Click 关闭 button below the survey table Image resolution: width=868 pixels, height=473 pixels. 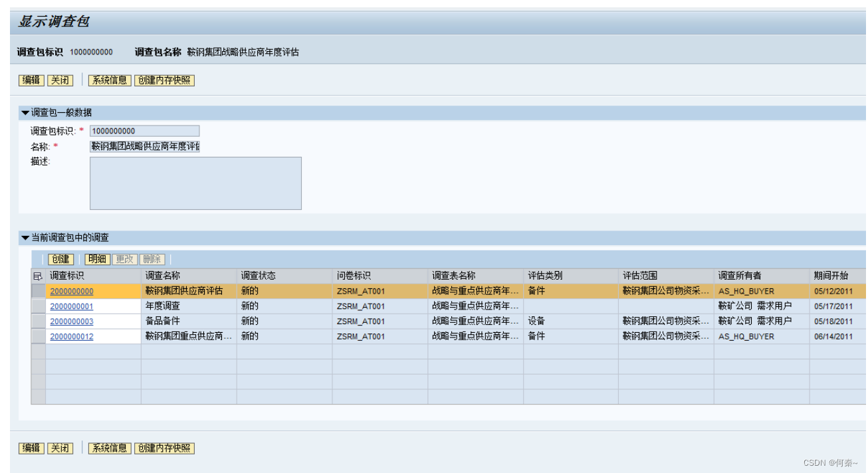[x=60, y=448]
